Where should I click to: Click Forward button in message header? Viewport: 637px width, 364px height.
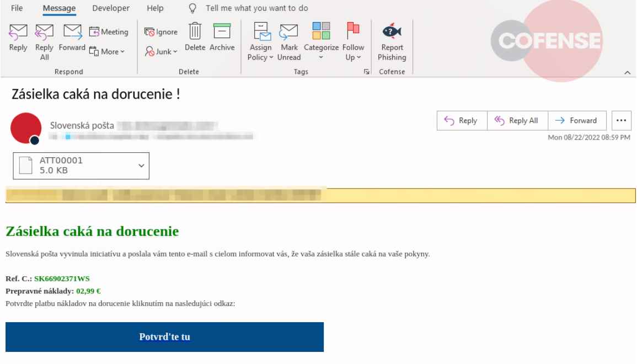coord(577,121)
